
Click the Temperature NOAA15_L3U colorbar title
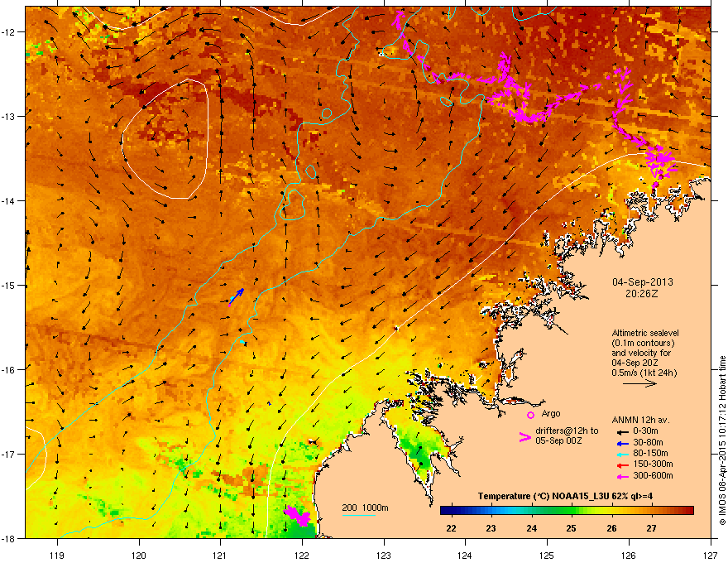[565, 496]
